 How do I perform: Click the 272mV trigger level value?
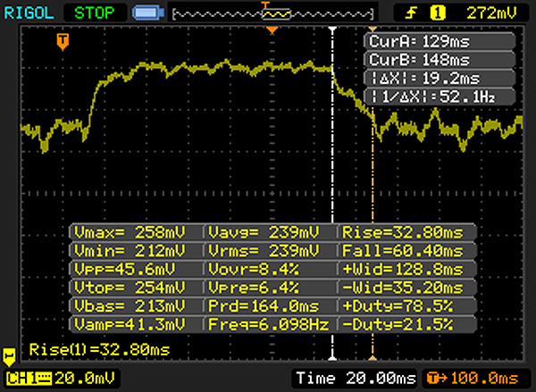click(x=491, y=13)
